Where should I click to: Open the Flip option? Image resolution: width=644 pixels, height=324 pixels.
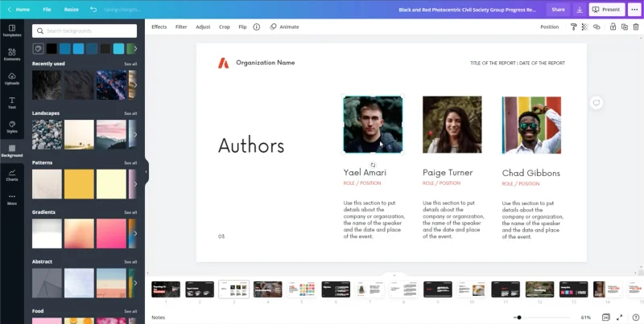click(243, 27)
